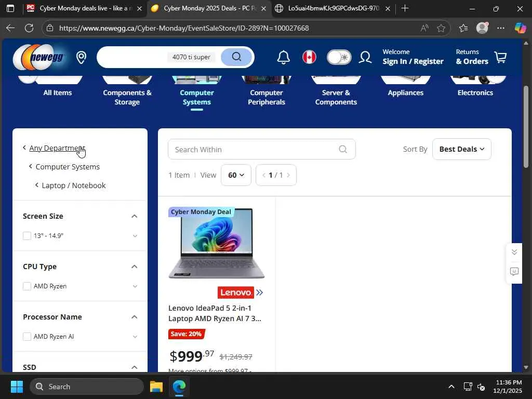Image resolution: width=532 pixels, height=399 pixels.
Task: Open the Sort By Best Deals dropdown
Action: (x=461, y=149)
